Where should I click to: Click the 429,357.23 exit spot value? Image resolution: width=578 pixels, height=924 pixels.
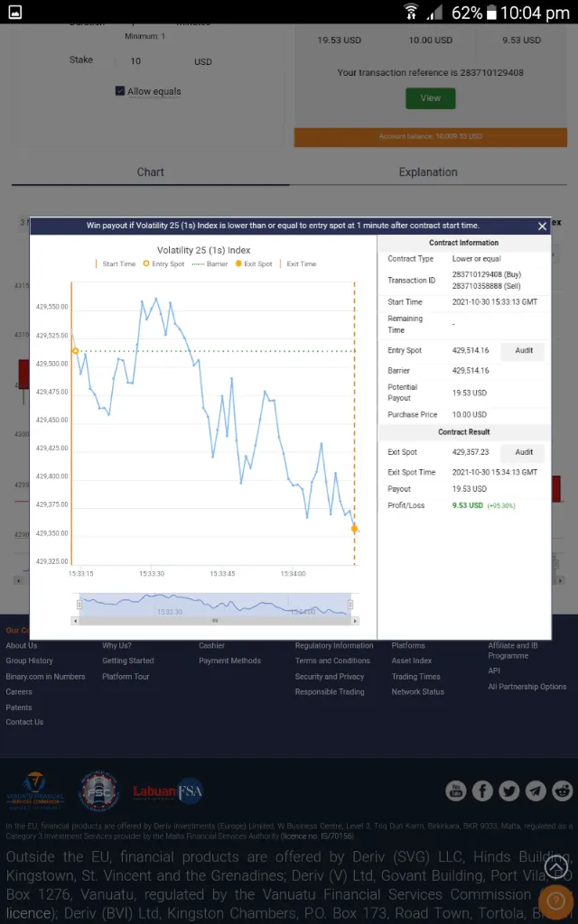pyautogui.click(x=471, y=453)
